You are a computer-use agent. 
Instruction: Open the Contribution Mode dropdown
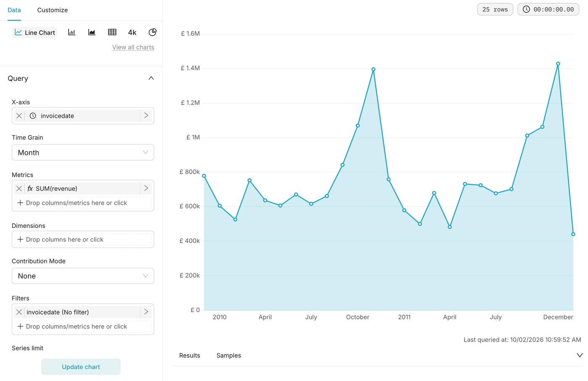tap(83, 276)
